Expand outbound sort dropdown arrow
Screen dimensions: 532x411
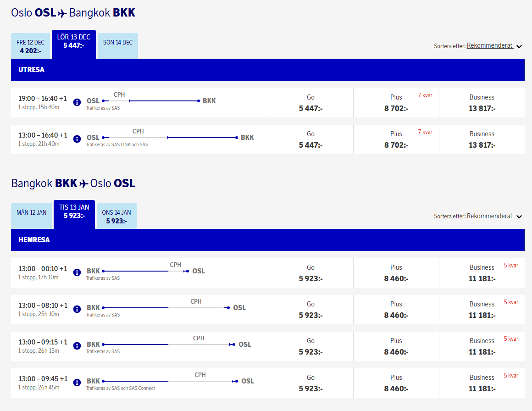tap(519, 46)
